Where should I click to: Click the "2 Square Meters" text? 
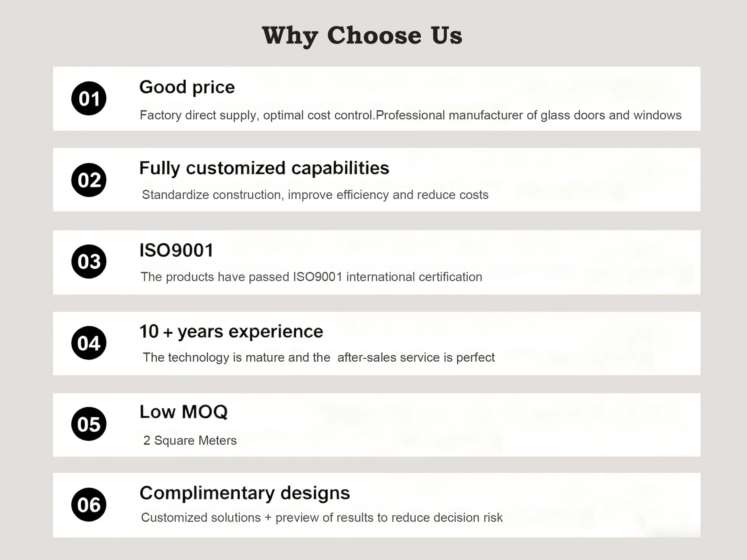(190, 440)
